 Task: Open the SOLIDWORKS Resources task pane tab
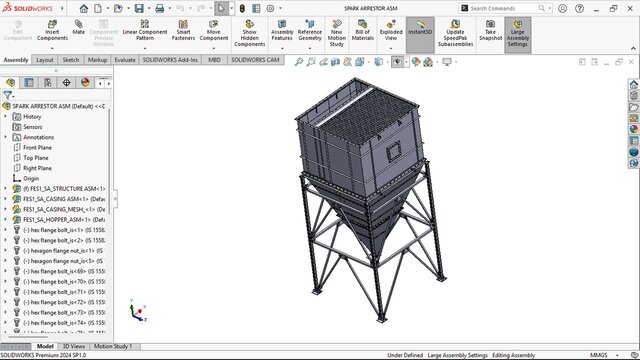pos(633,84)
